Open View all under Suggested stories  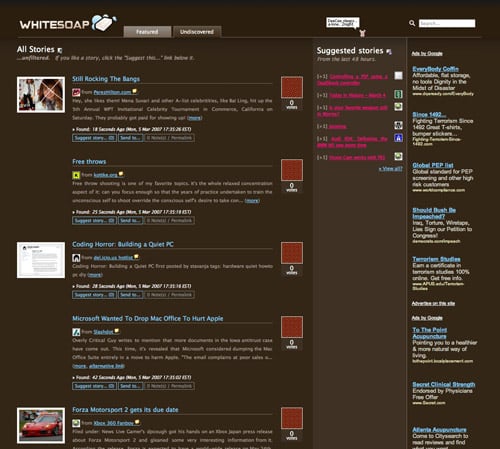pos(390,169)
